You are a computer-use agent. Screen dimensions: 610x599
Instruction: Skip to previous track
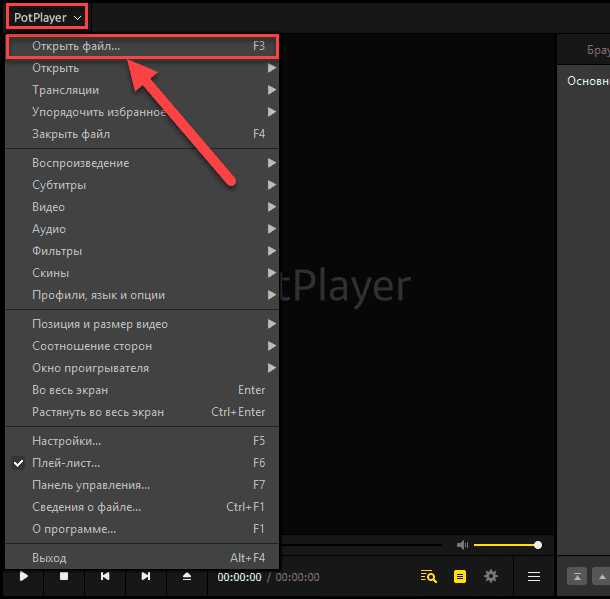[x=105, y=576]
